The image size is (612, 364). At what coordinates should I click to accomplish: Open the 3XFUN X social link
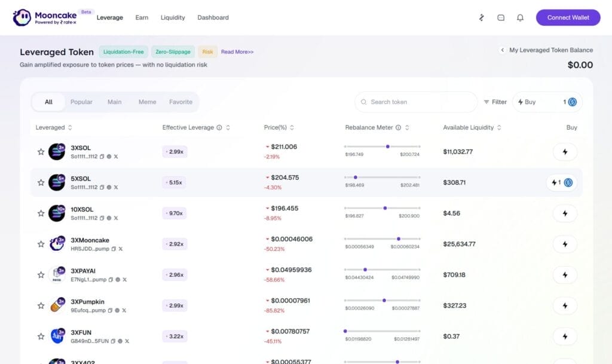click(127, 341)
